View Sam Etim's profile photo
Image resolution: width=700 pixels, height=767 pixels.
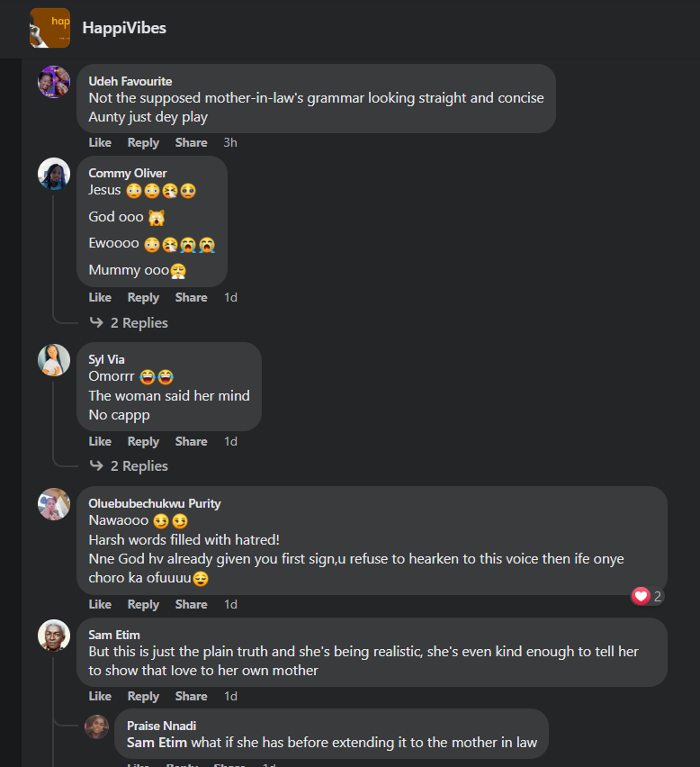click(54, 636)
